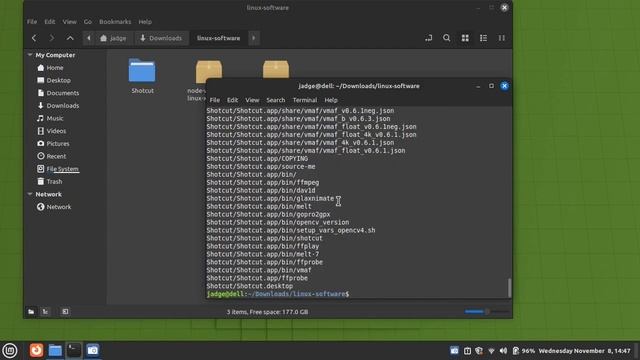Open the panel clock calendar
This screenshot has width=640, height=360.
click(584, 351)
